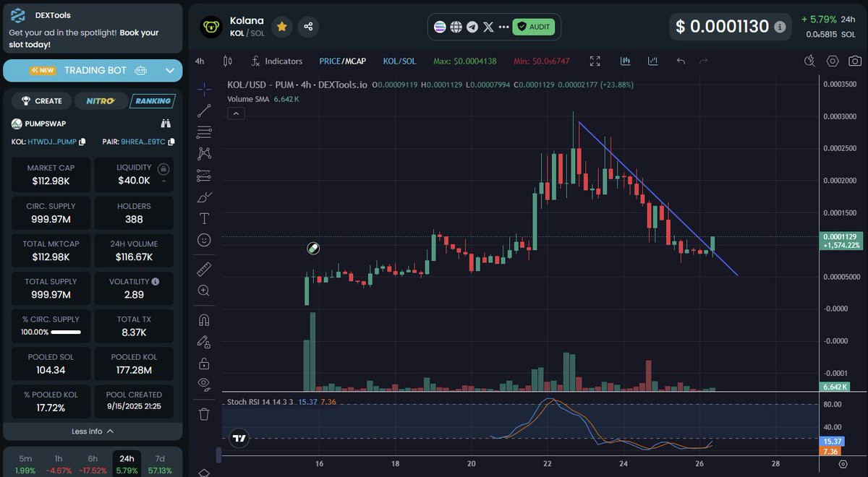Open the X (Twitter) icon link
The width and height of the screenshot is (868, 477).
pyautogui.click(x=488, y=27)
